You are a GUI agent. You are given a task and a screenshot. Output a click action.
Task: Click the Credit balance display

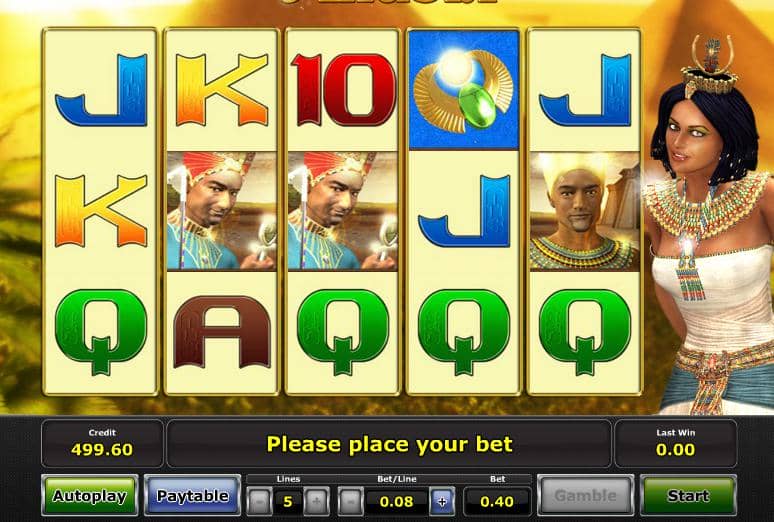[x=102, y=443]
